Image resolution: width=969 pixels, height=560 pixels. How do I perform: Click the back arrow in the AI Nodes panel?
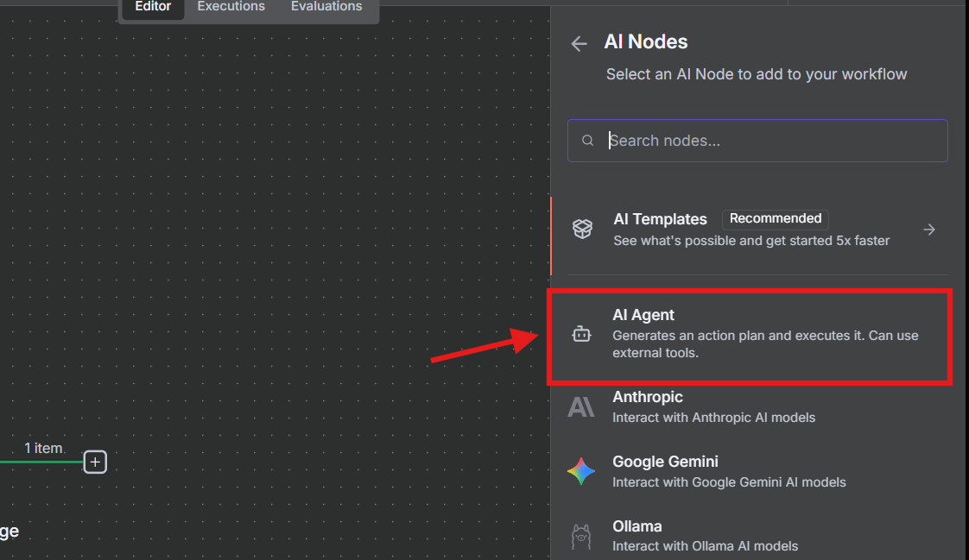[x=579, y=43]
